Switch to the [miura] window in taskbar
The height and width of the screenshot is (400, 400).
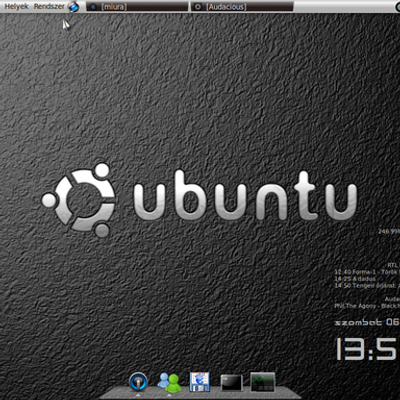(137, 7)
